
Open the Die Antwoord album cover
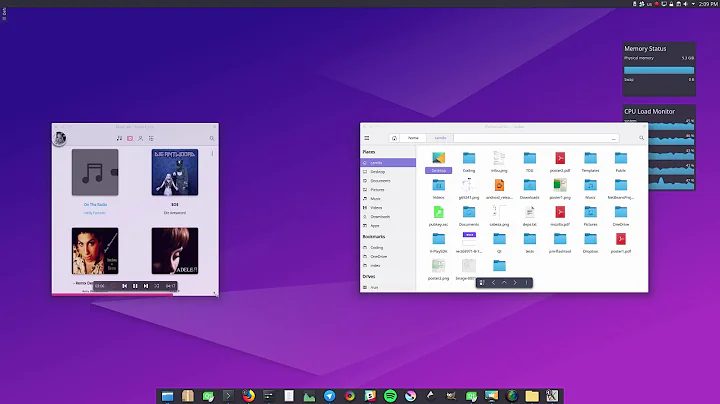(x=175, y=172)
